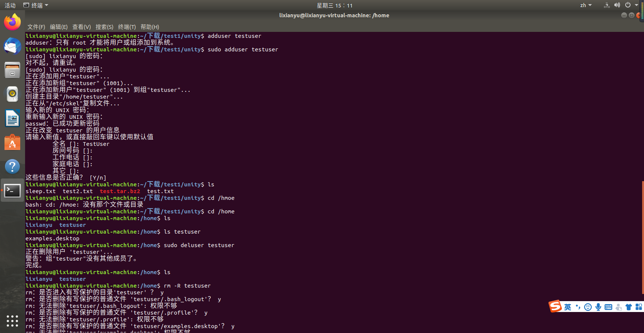
Task: Click the power icon in top bar
Action: tap(628, 5)
